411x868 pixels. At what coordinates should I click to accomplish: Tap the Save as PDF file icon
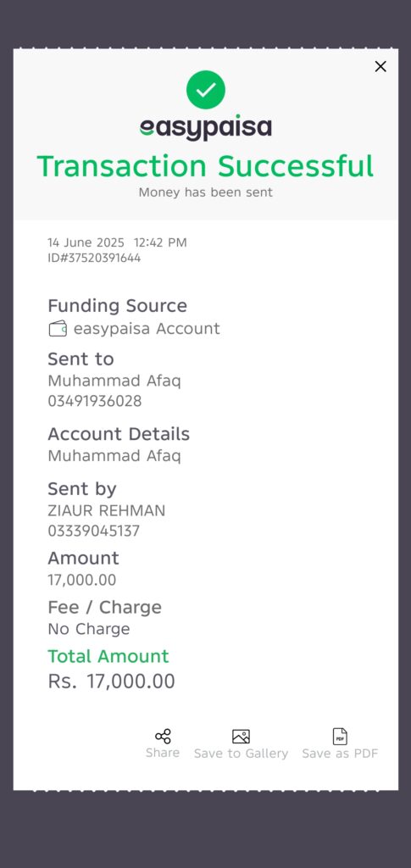340,737
